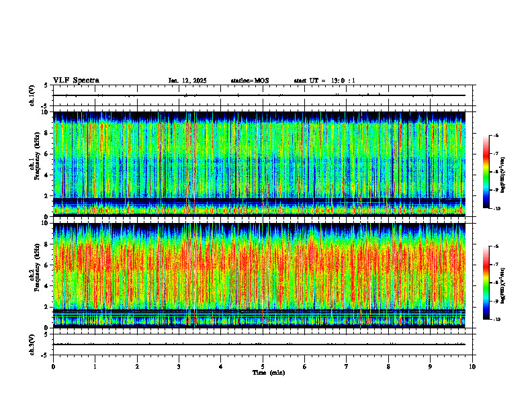532x411 pixels.
Task: Click the ch.1 panel's color scale bar
Action: (486, 172)
